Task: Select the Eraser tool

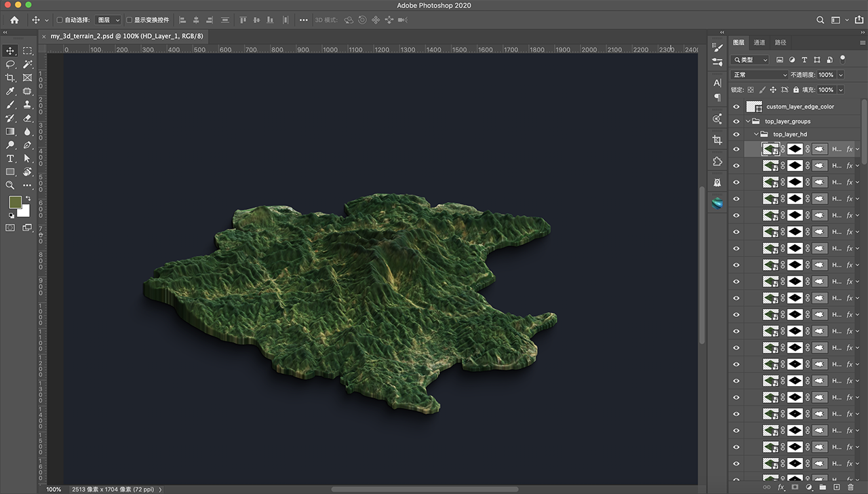Action: tap(28, 118)
